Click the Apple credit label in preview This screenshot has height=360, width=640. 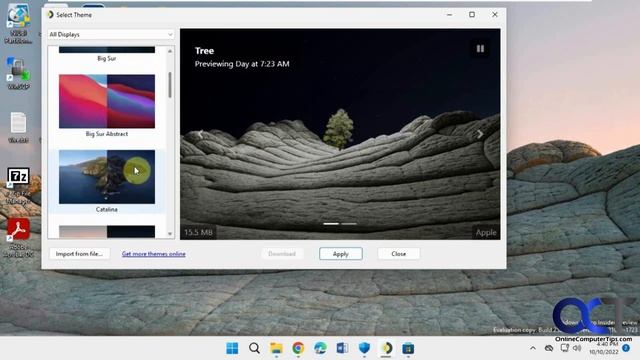pyautogui.click(x=486, y=233)
